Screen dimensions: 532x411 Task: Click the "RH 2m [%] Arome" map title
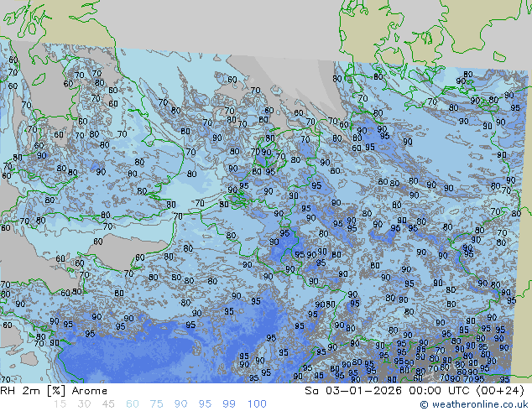coord(54,391)
